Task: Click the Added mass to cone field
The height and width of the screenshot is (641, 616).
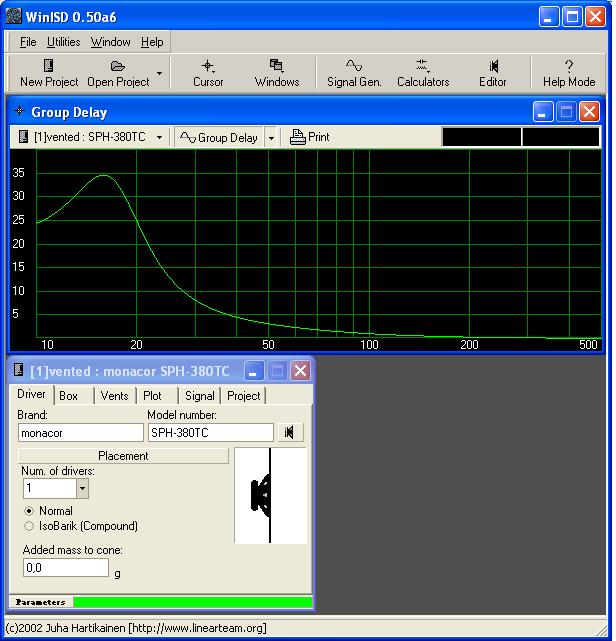Action: coord(66,568)
